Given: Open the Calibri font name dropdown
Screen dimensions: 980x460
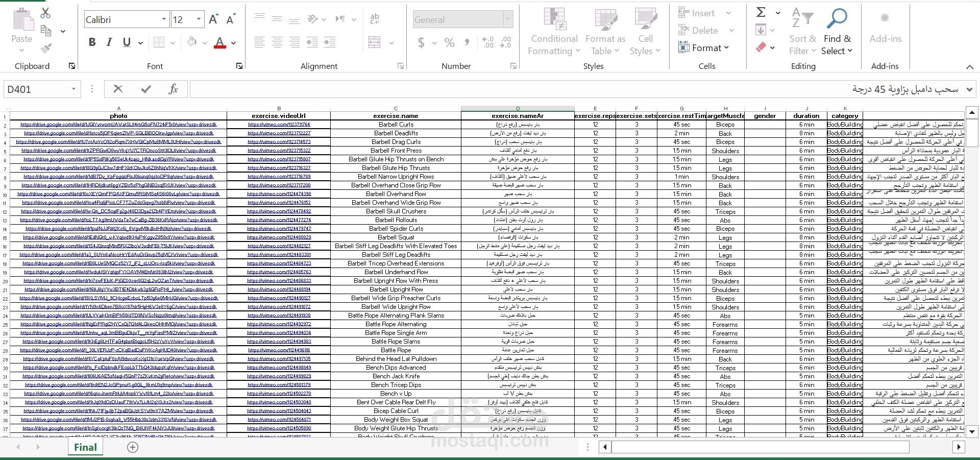Looking at the screenshot, I should point(164,19).
